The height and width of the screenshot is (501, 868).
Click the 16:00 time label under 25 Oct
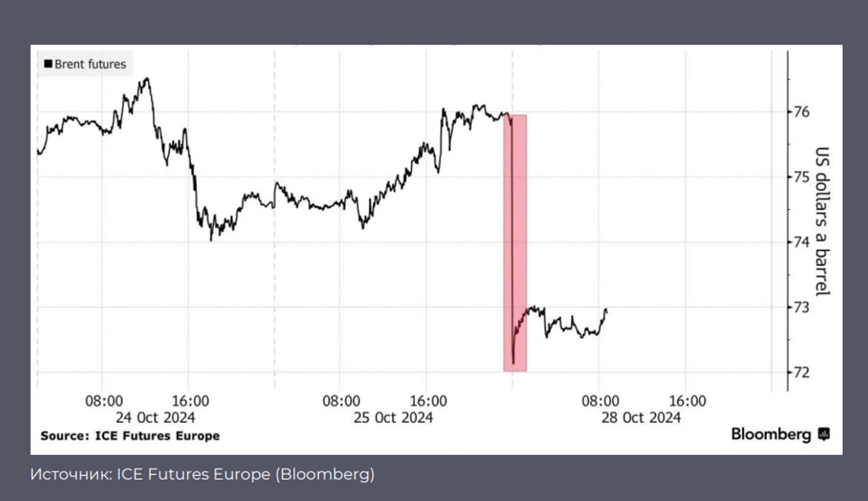pyautogui.click(x=428, y=401)
